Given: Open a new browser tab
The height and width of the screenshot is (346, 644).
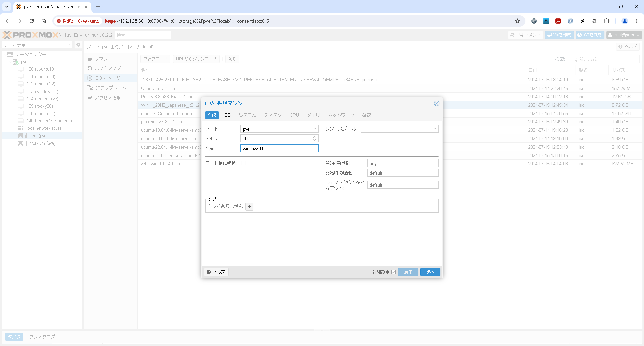Looking at the screenshot, I should click(98, 7).
